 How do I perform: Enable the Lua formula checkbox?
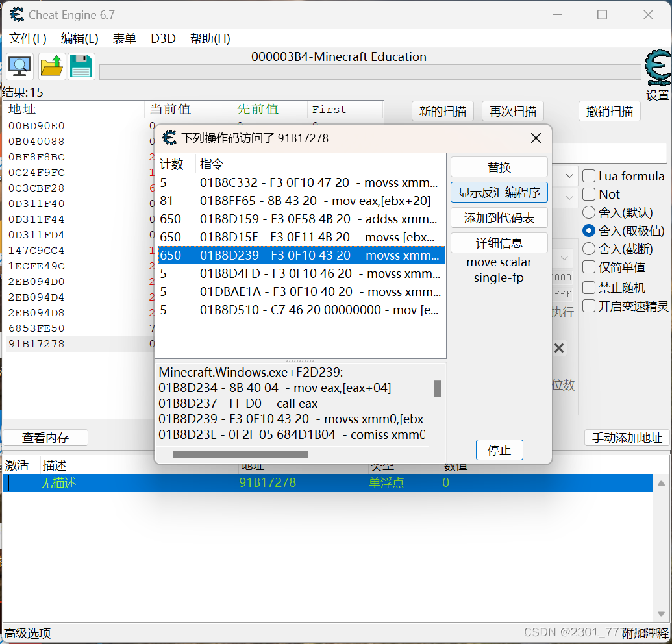click(589, 176)
